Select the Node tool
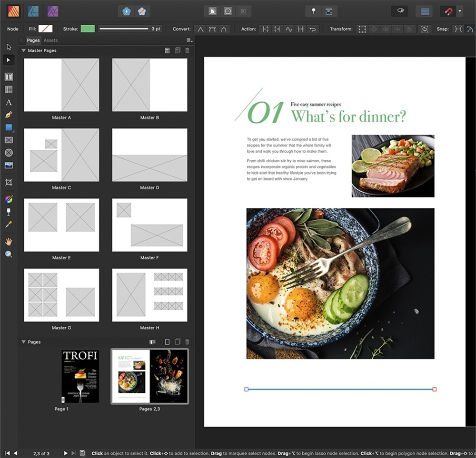The image size is (476, 458). (x=9, y=60)
